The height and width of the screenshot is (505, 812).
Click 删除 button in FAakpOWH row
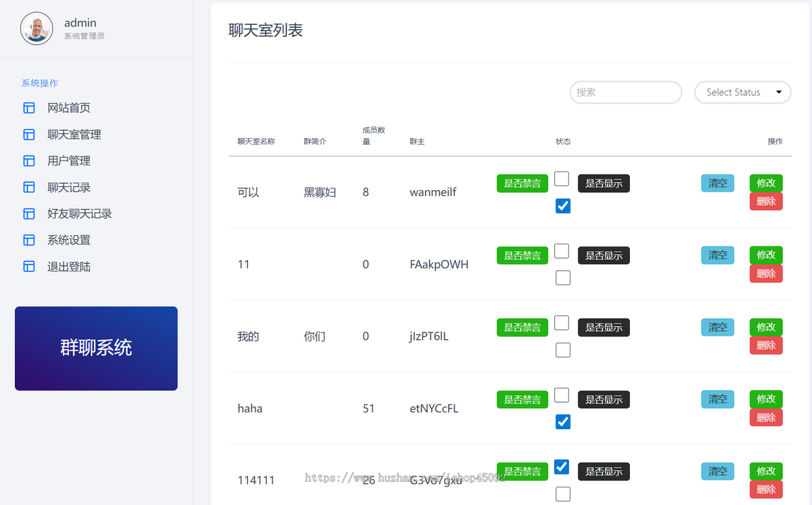point(766,273)
